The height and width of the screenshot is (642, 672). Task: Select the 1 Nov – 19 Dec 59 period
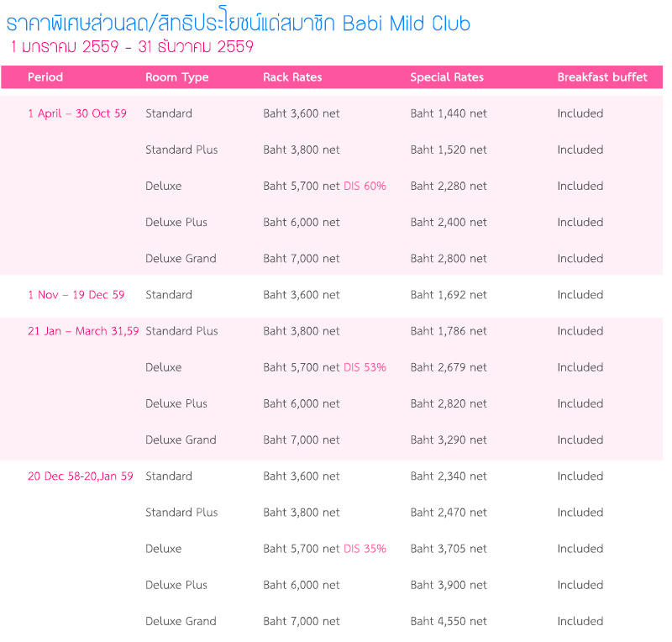76,295
